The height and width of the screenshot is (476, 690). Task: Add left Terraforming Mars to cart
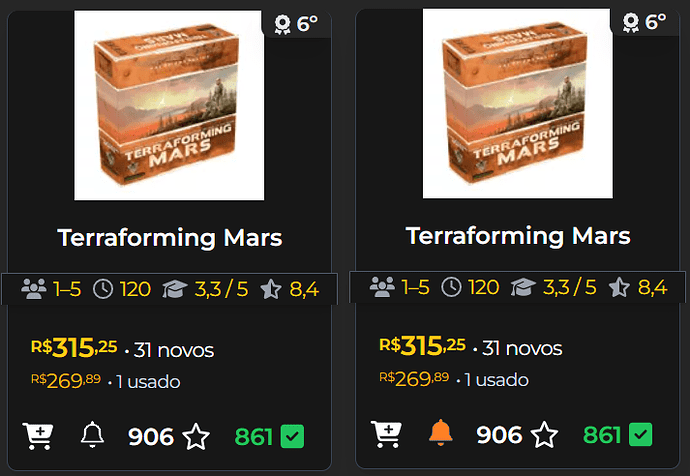pos(38,436)
